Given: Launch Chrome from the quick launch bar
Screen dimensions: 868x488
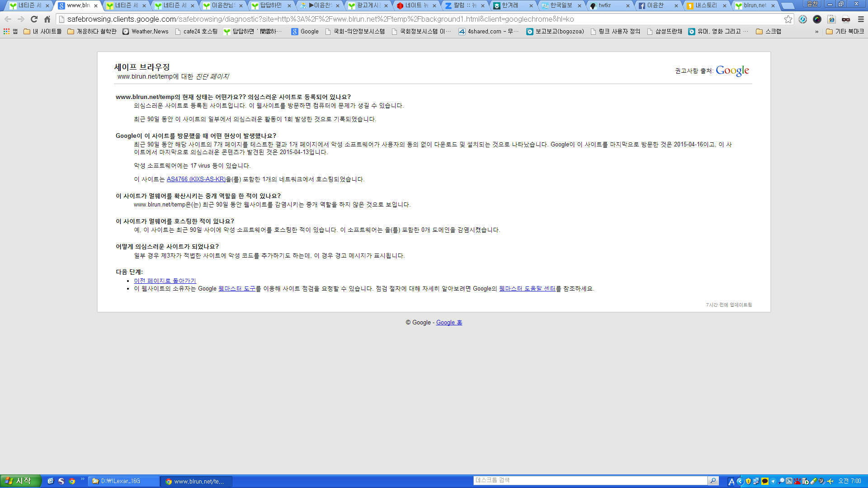Looking at the screenshot, I should pos(72,481).
